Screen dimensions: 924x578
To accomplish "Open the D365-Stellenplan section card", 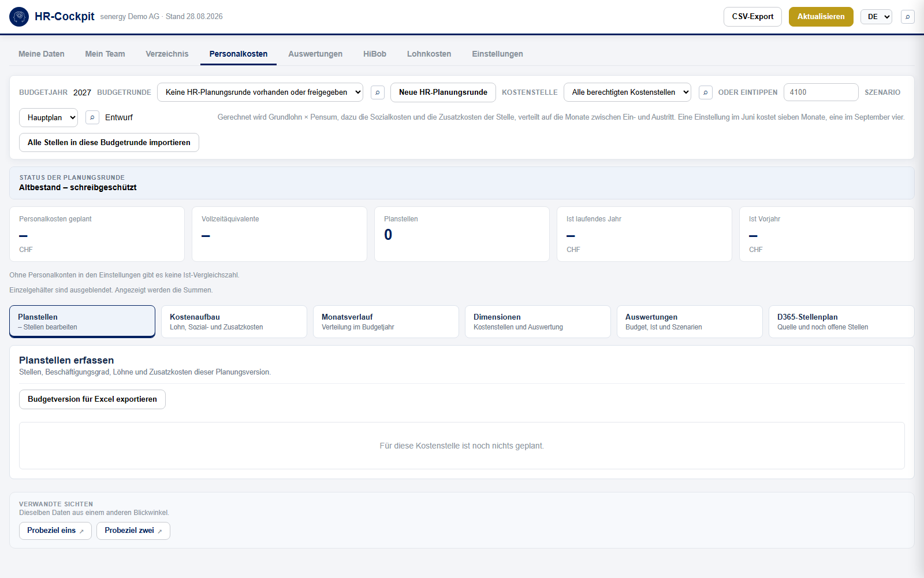I will [x=841, y=321].
